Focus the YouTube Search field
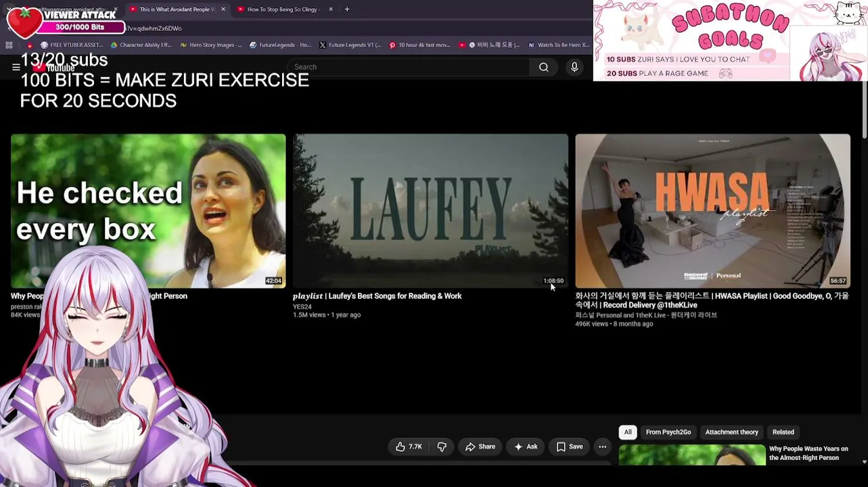 pyautogui.click(x=408, y=67)
